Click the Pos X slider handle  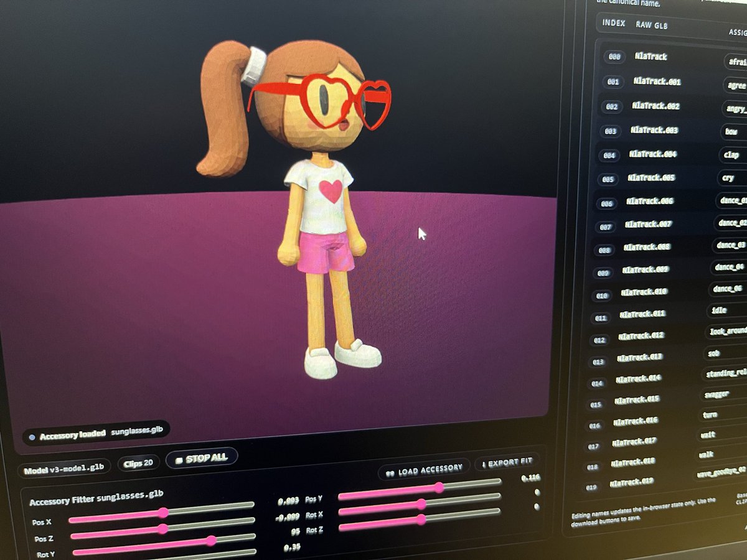(x=163, y=513)
